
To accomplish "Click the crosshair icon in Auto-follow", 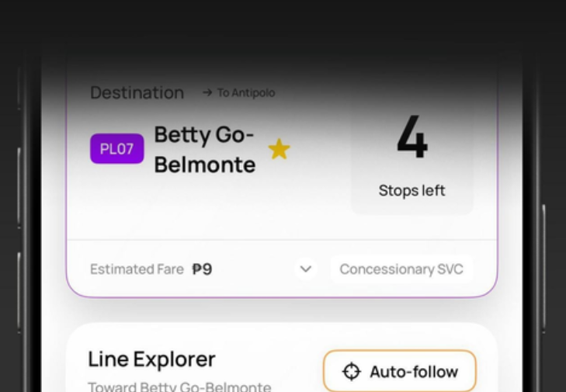I will point(351,372).
